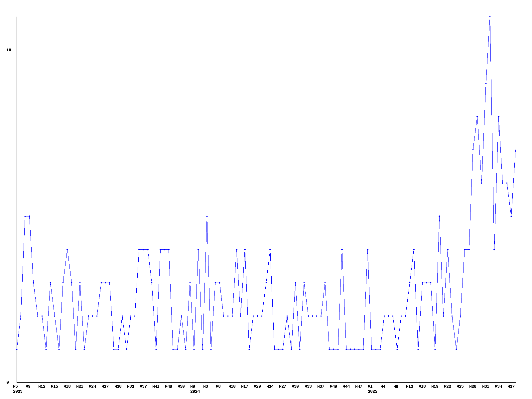Click the y-axis label 0

pyautogui.click(x=8, y=382)
